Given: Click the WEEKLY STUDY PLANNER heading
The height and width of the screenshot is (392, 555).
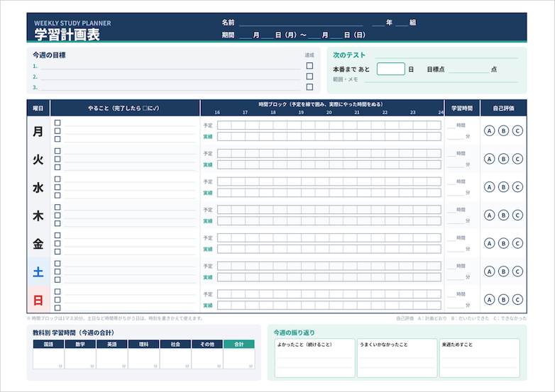Looking at the screenshot, I should [72, 23].
